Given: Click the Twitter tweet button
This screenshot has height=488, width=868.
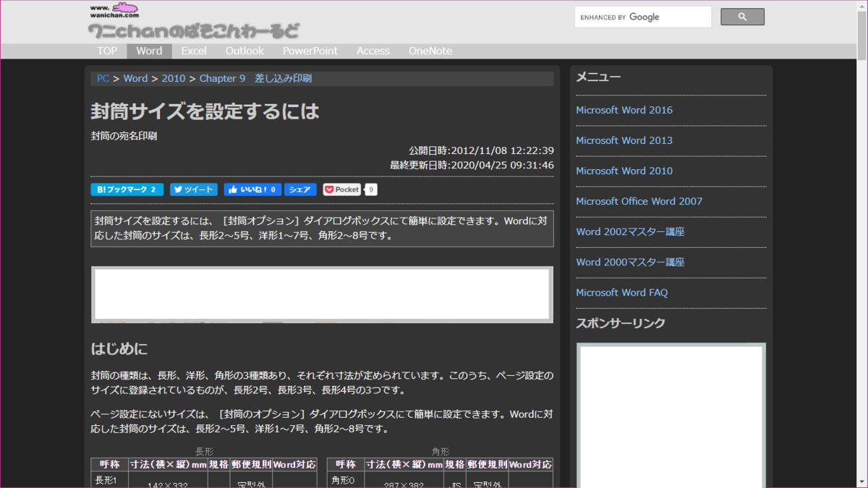Looking at the screenshot, I should coord(194,189).
